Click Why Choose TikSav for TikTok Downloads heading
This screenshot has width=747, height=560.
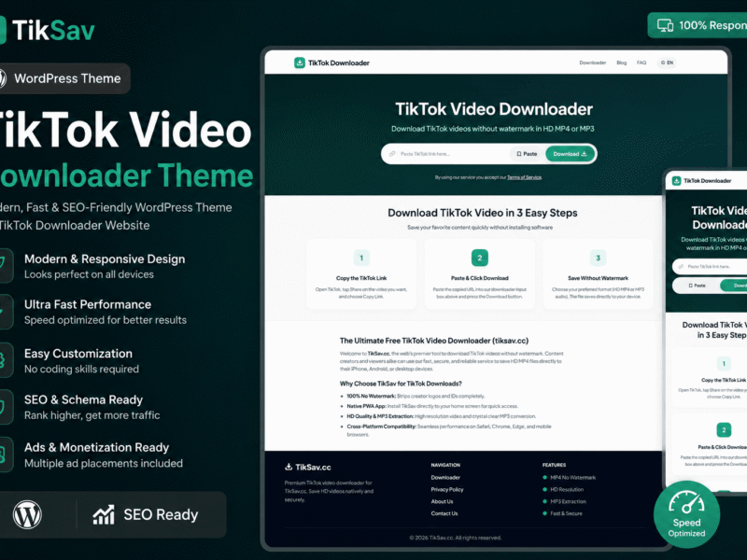click(401, 384)
